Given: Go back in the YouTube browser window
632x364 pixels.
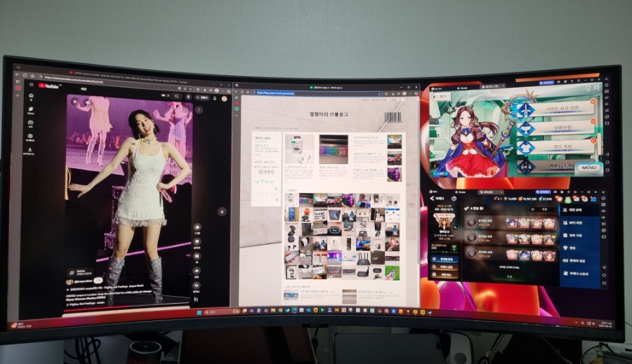Looking at the screenshot, I should 17,74.
